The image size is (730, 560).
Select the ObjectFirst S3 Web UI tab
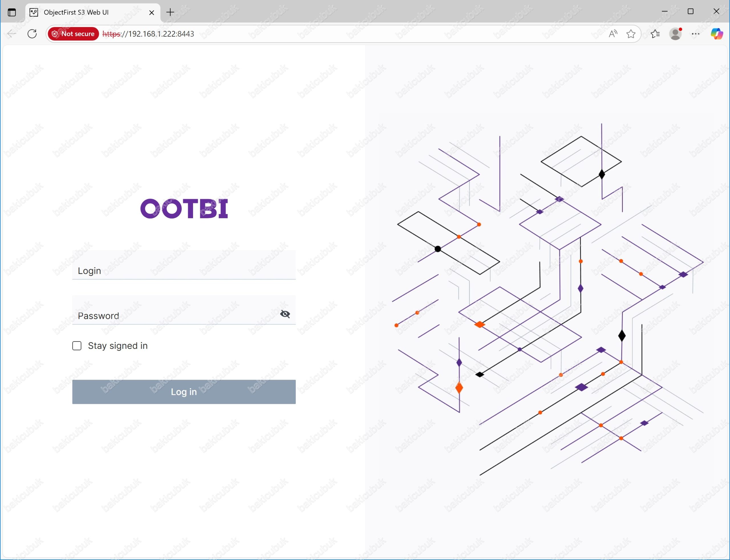(93, 13)
